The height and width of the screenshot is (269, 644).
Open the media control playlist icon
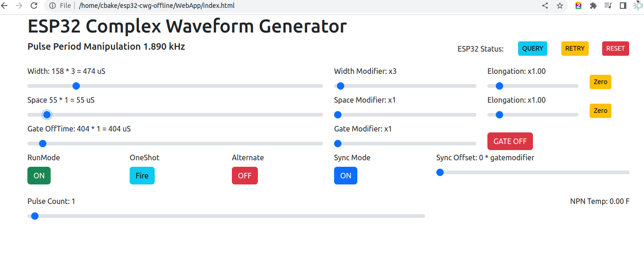(608, 6)
